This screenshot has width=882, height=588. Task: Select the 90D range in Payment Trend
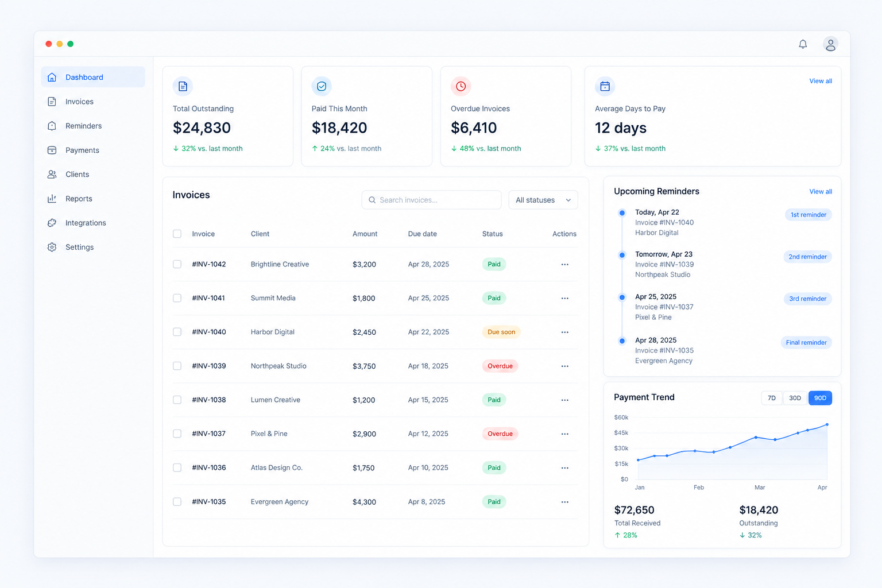[x=820, y=398]
